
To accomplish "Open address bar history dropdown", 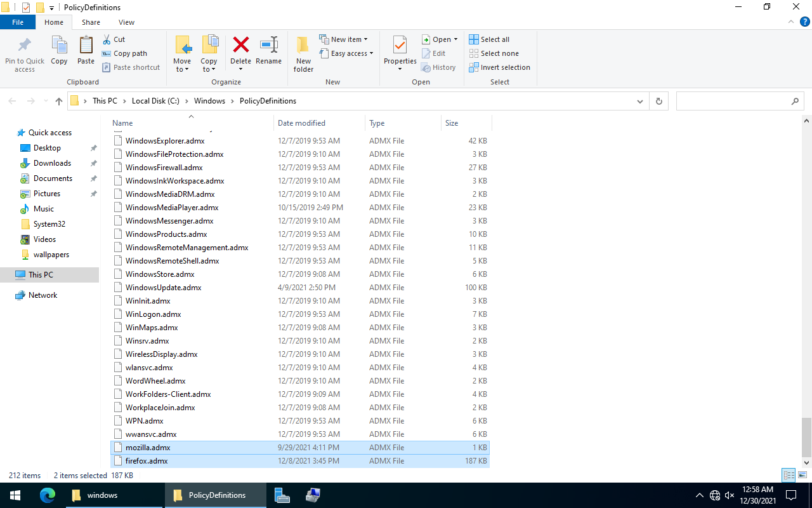I will point(639,101).
